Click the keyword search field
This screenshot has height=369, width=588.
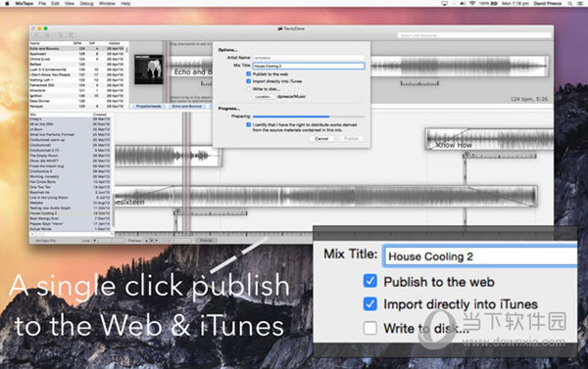coord(474,35)
